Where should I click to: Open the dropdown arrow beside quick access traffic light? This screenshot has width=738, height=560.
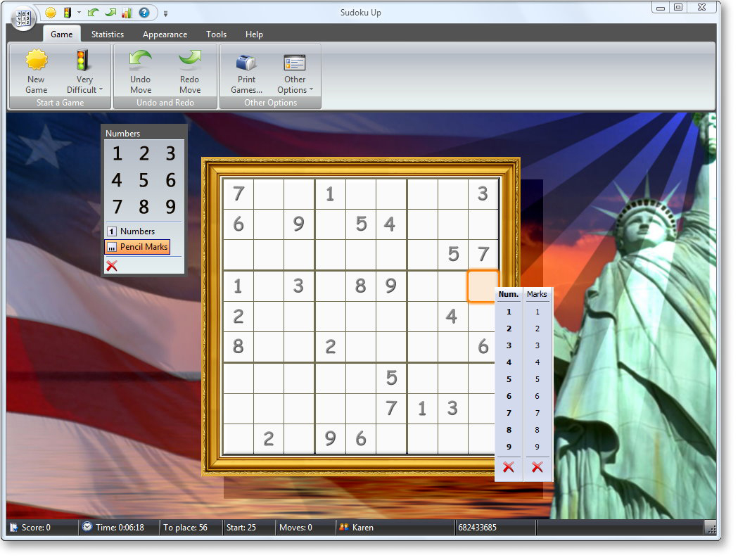click(x=79, y=13)
